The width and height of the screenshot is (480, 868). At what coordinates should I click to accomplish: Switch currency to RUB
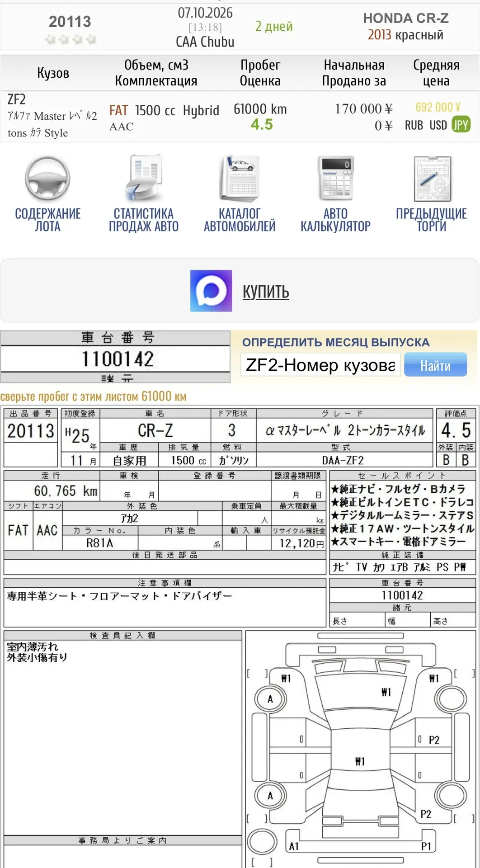click(x=414, y=125)
